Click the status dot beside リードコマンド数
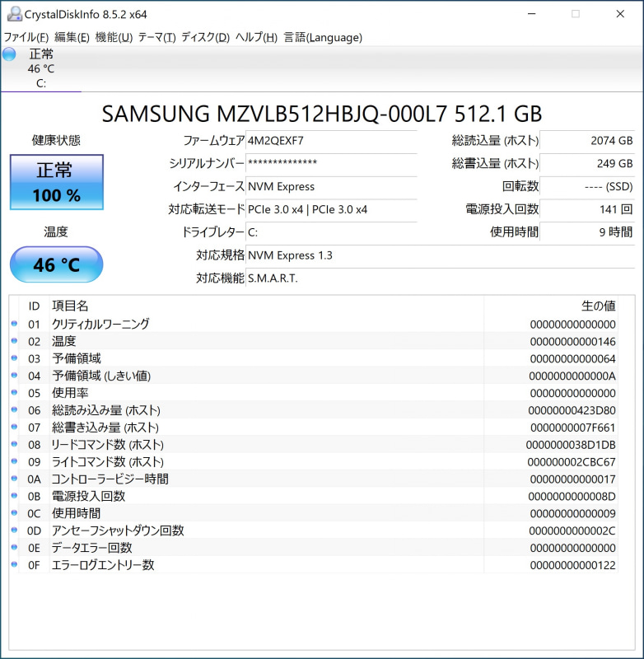 (x=14, y=444)
